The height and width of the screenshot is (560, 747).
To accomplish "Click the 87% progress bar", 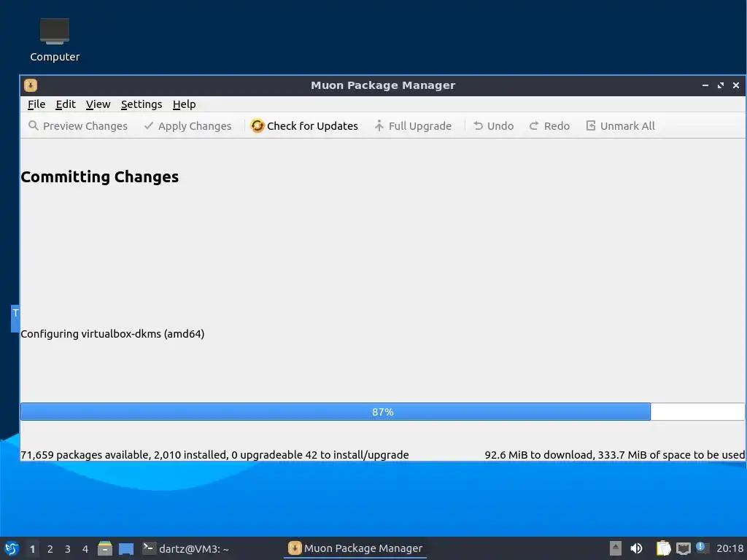I will pos(382,412).
